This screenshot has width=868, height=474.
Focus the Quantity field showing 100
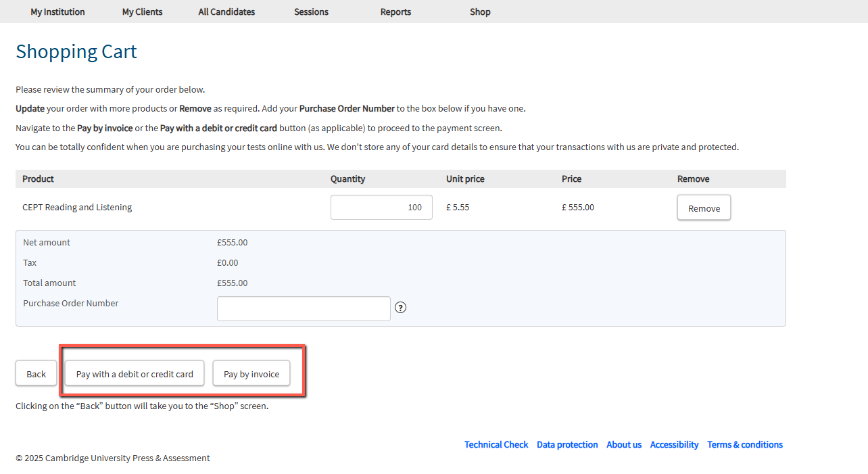coord(381,208)
